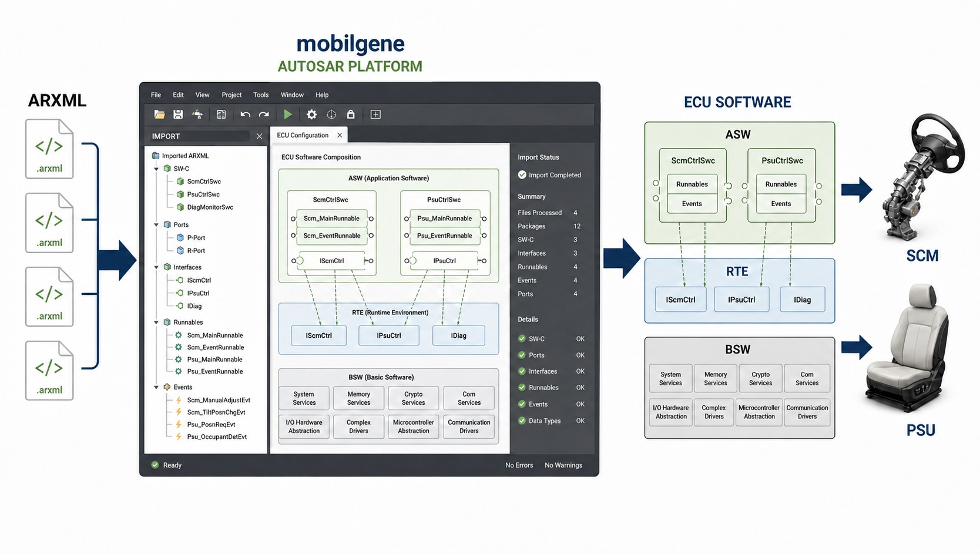Image resolution: width=980 pixels, height=554 pixels.
Task: Collapse the Interfaces tree group
Action: click(156, 267)
